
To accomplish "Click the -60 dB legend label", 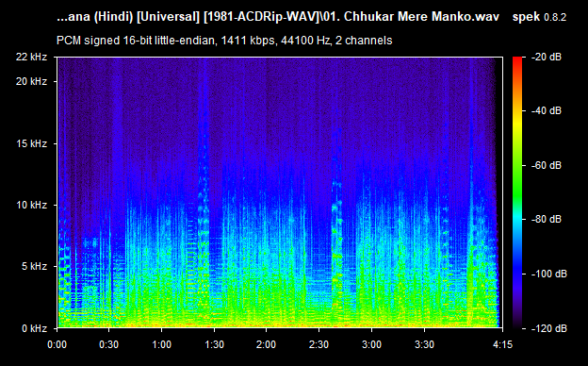I will pos(547,165).
